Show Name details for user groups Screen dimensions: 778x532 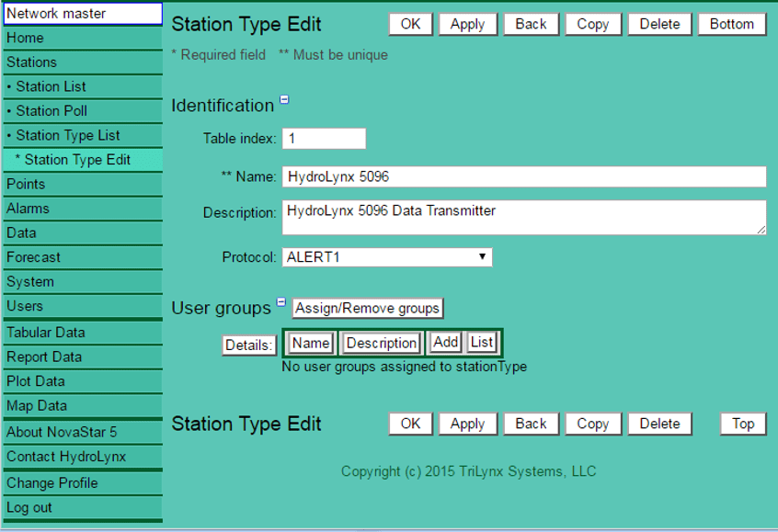pyautogui.click(x=310, y=343)
